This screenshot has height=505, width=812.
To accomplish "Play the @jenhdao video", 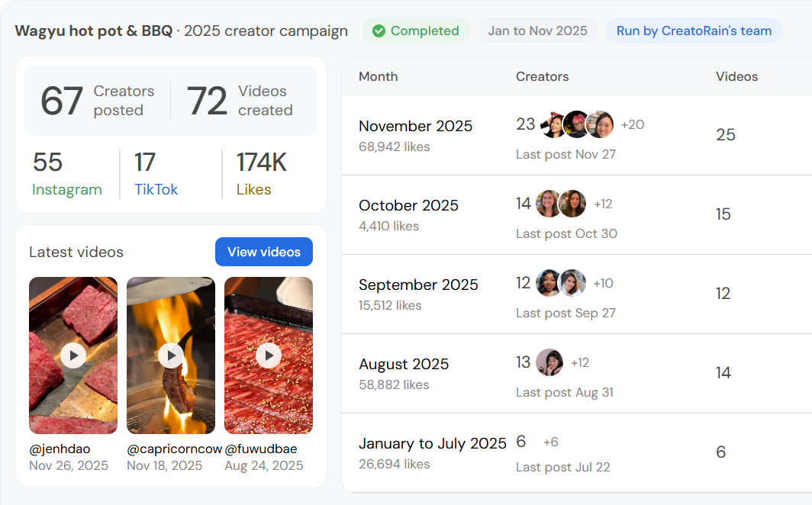I will [x=73, y=355].
